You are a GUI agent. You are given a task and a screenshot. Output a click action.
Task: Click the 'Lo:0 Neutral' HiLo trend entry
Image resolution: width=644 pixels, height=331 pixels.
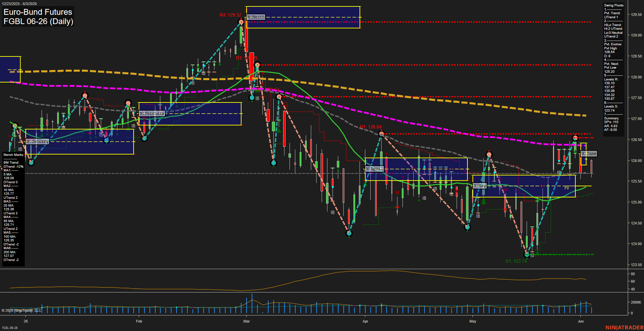point(613,33)
